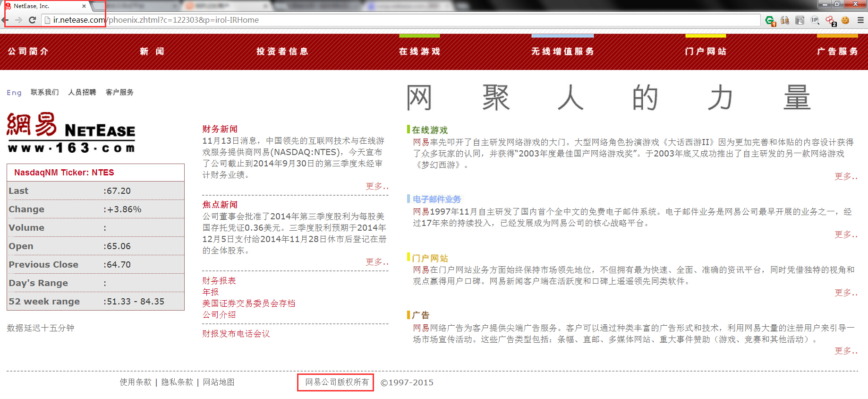The height and width of the screenshot is (399, 868).
Task: Click the 网易公司版权所有 footer text
Action: tap(337, 382)
